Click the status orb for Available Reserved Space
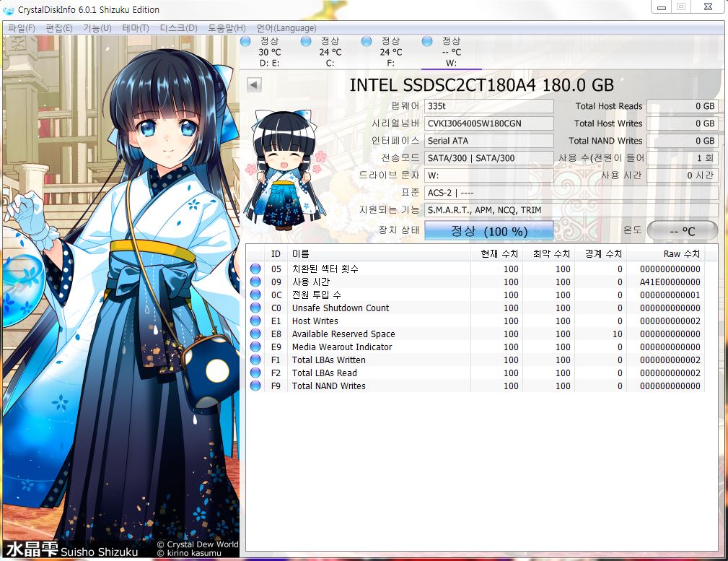This screenshot has height=561, width=728. pyautogui.click(x=255, y=334)
